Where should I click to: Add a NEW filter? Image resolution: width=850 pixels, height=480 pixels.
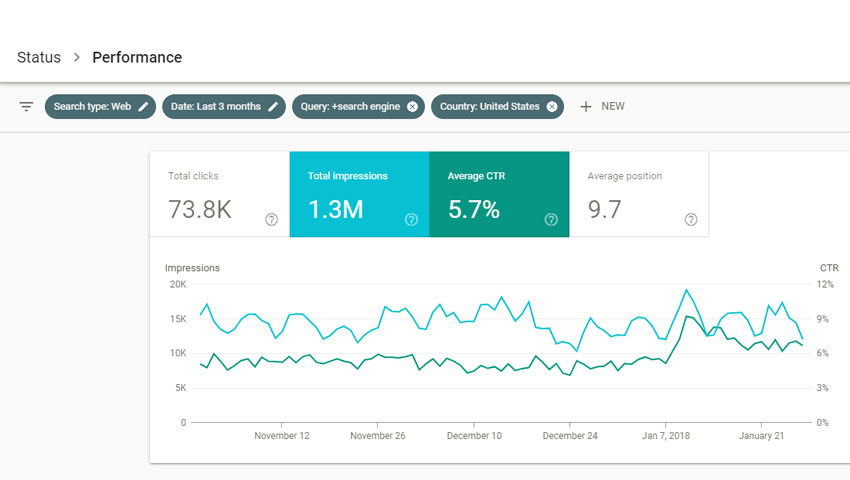coord(602,107)
